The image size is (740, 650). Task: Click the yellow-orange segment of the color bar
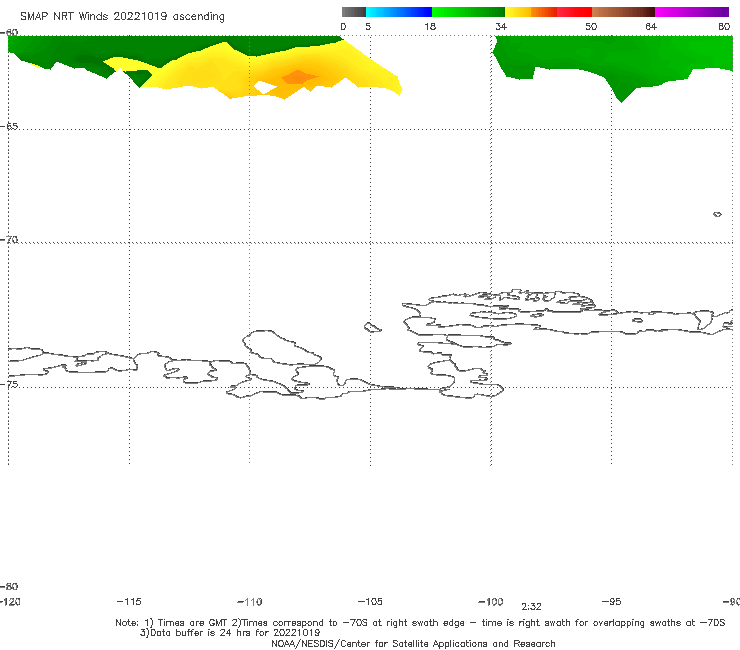(x=531, y=12)
